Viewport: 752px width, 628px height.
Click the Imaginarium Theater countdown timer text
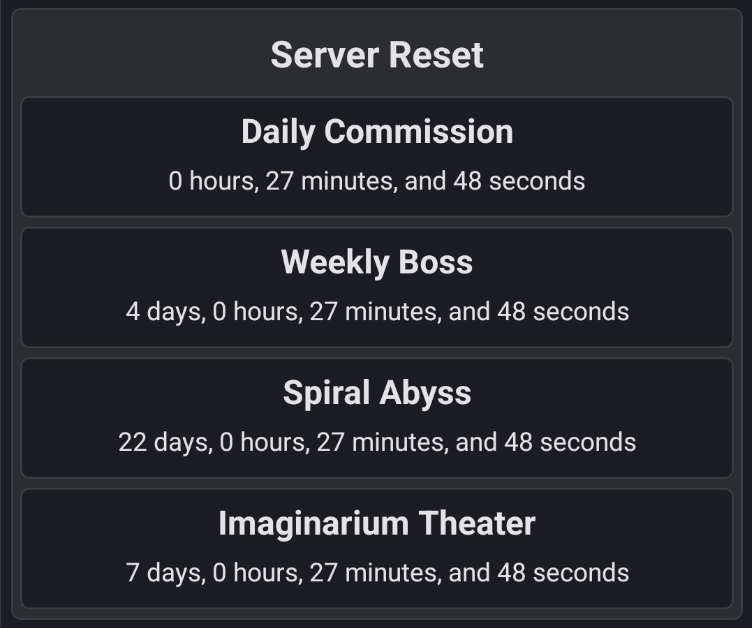[x=376, y=572]
